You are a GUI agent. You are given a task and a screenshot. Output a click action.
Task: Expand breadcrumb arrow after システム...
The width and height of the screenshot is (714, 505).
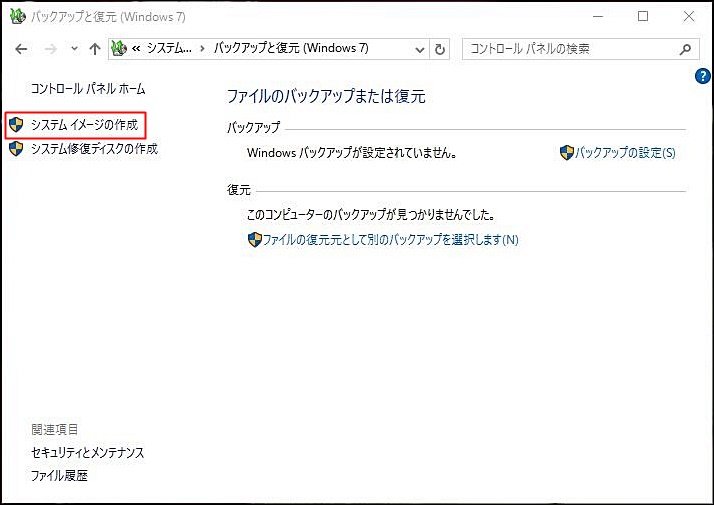pyautogui.click(x=202, y=49)
